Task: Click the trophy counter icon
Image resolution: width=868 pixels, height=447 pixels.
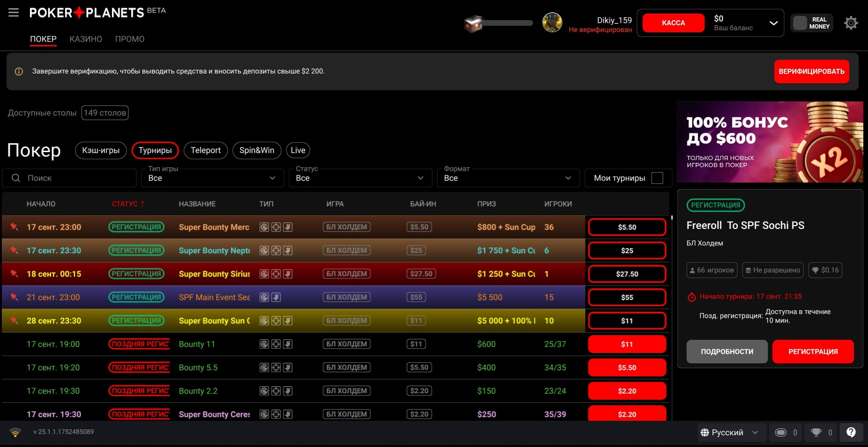Action: click(x=816, y=432)
